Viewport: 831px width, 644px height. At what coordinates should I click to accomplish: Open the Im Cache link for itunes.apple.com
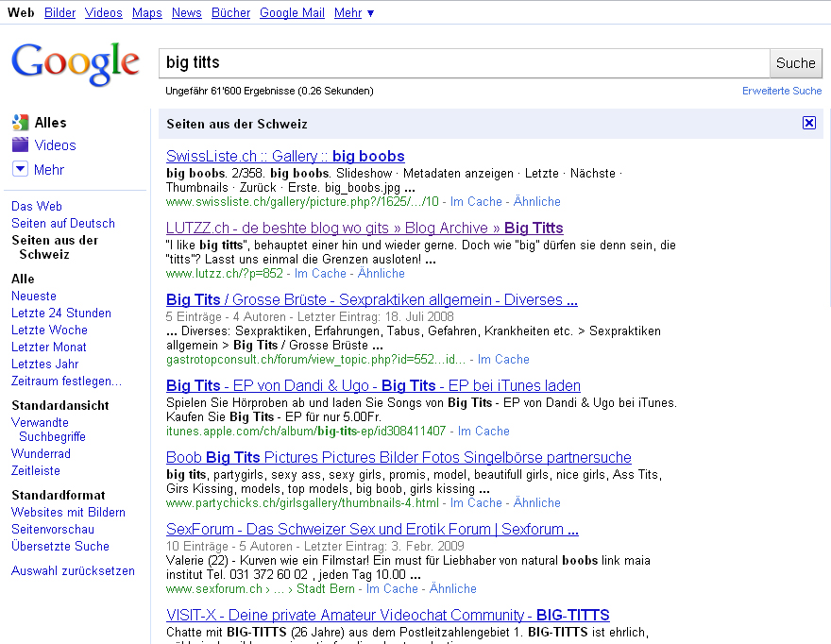click(483, 431)
